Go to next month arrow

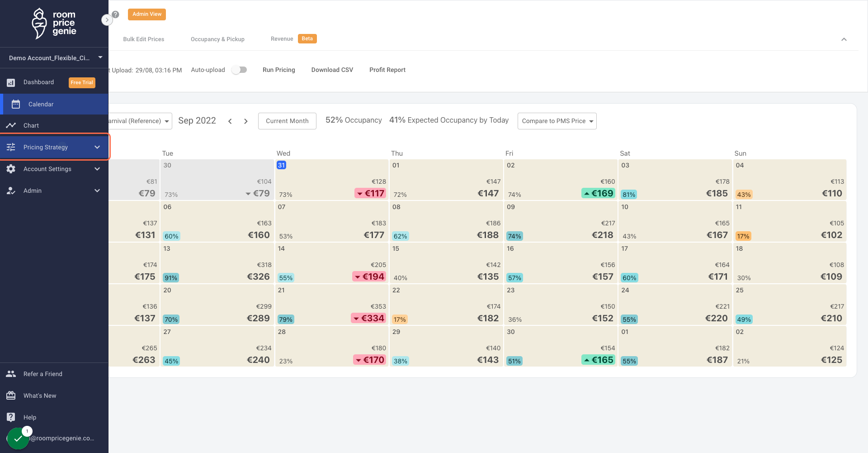click(x=246, y=121)
